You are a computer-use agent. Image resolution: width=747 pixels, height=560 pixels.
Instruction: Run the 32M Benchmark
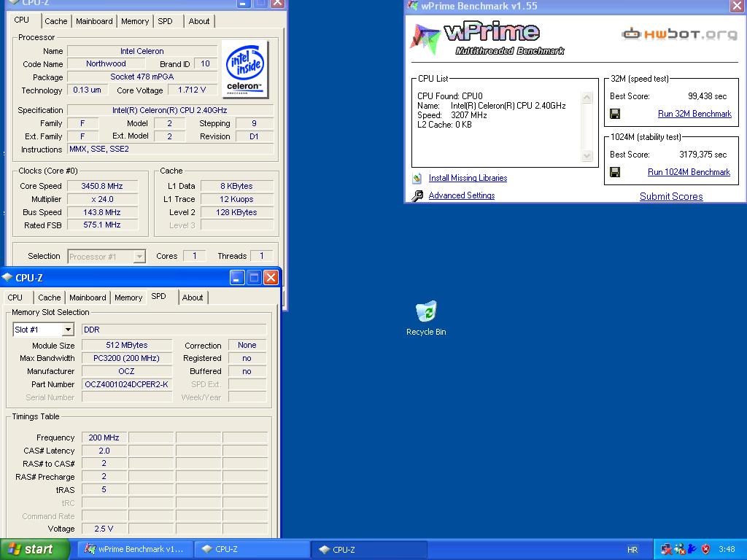click(694, 114)
